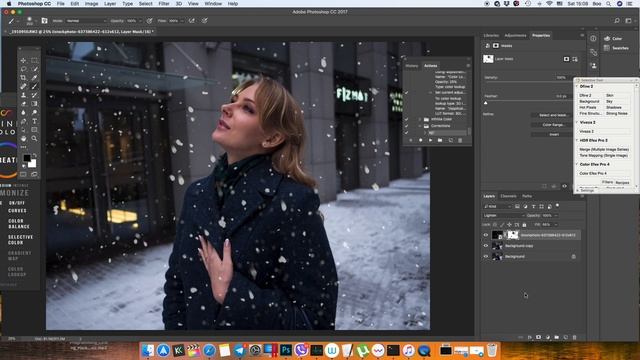Screen dimensions: 640x360
Task: Add layer mask from Layers panel bottom
Action: (x=538, y=337)
